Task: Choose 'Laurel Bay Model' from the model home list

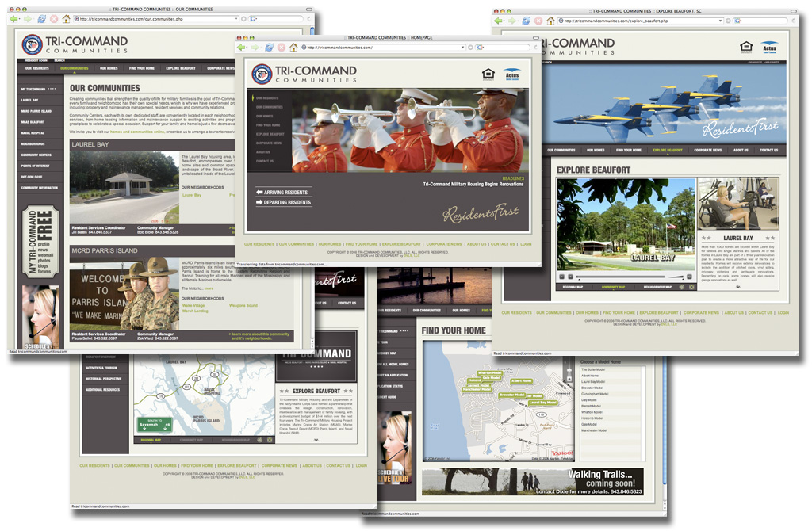Action: pos(592,381)
